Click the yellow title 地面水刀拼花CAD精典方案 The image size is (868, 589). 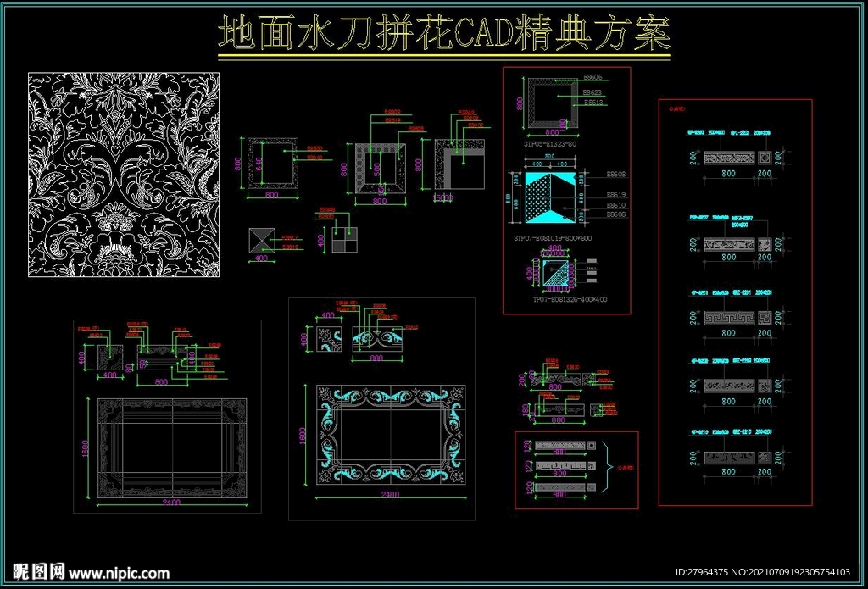(444, 34)
